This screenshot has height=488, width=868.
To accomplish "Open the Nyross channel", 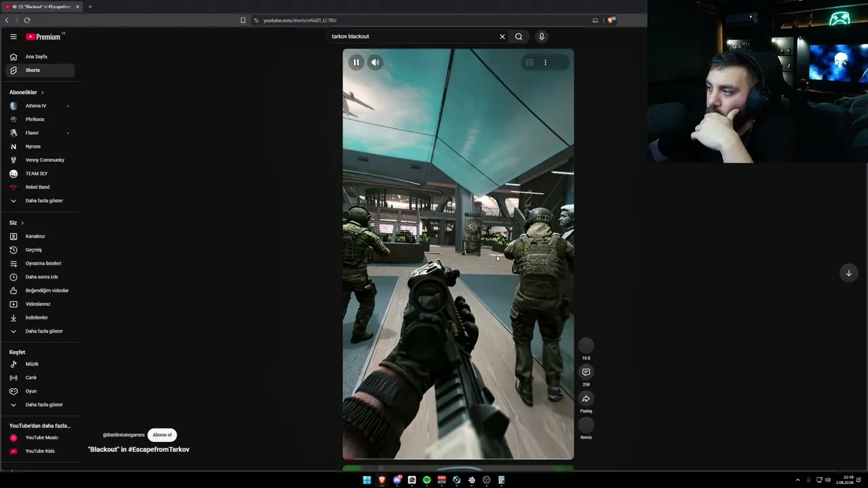I will (41, 146).
